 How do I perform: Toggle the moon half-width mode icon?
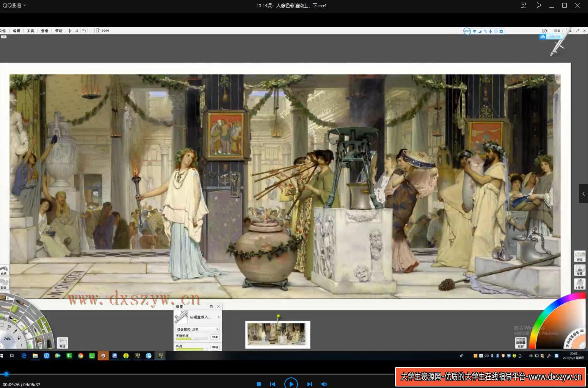pyautogui.click(x=480, y=31)
